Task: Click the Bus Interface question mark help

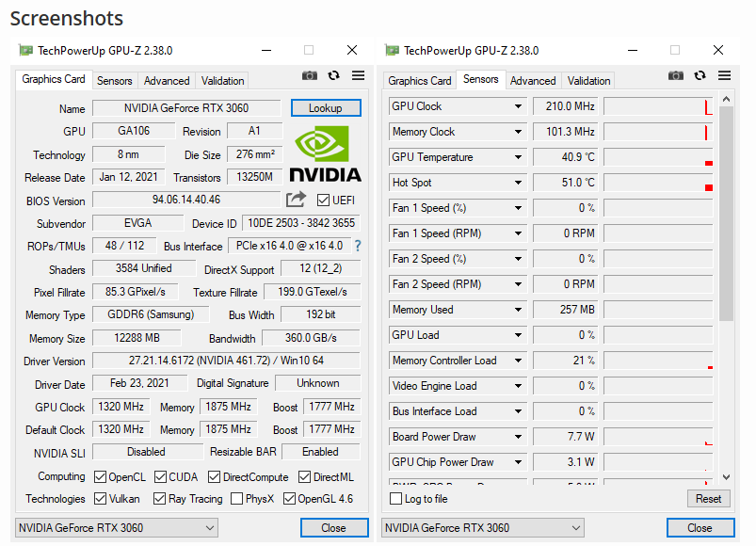Action: coord(358,246)
